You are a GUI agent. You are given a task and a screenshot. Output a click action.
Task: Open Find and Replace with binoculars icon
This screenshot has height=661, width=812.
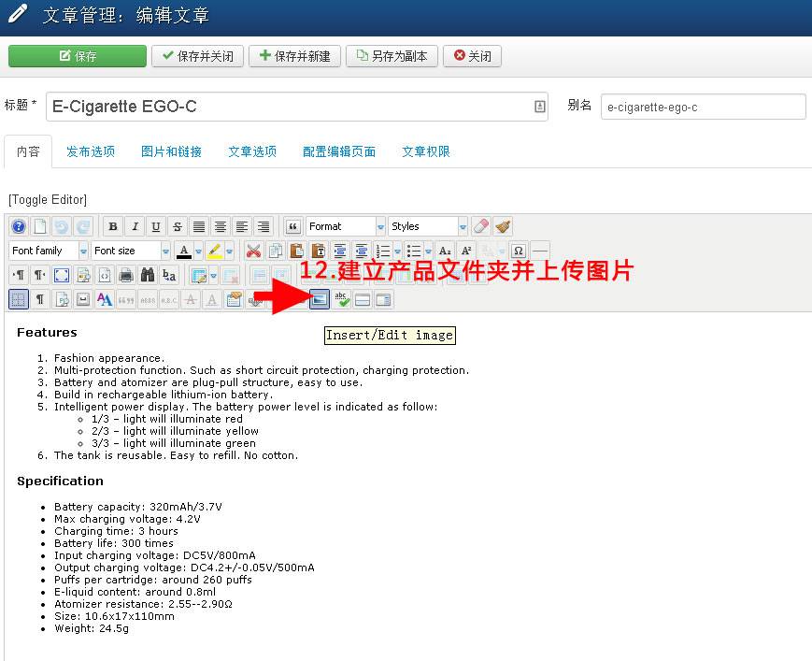point(149,275)
